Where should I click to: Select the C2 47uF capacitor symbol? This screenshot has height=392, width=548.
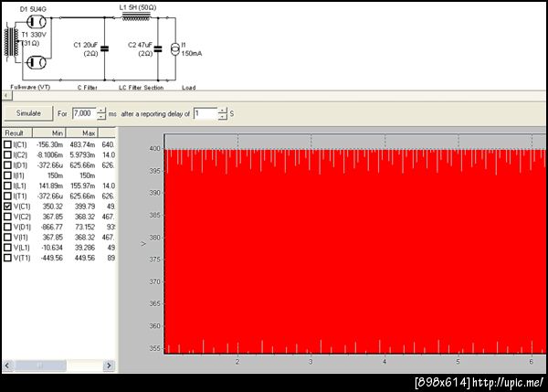coord(158,48)
